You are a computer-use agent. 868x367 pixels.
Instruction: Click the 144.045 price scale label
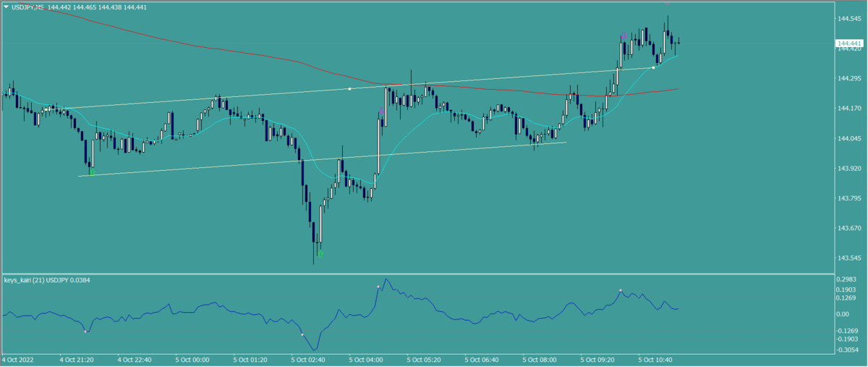(x=849, y=138)
